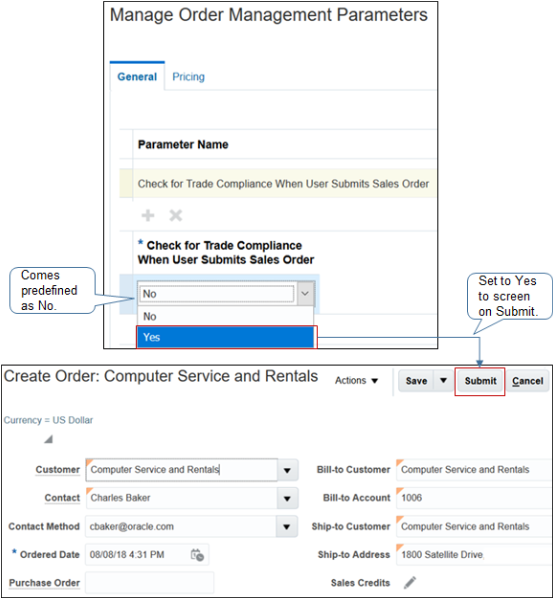Screen dimensions: 554x599
Task: Open the Actions menu
Action: pos(356,380)
